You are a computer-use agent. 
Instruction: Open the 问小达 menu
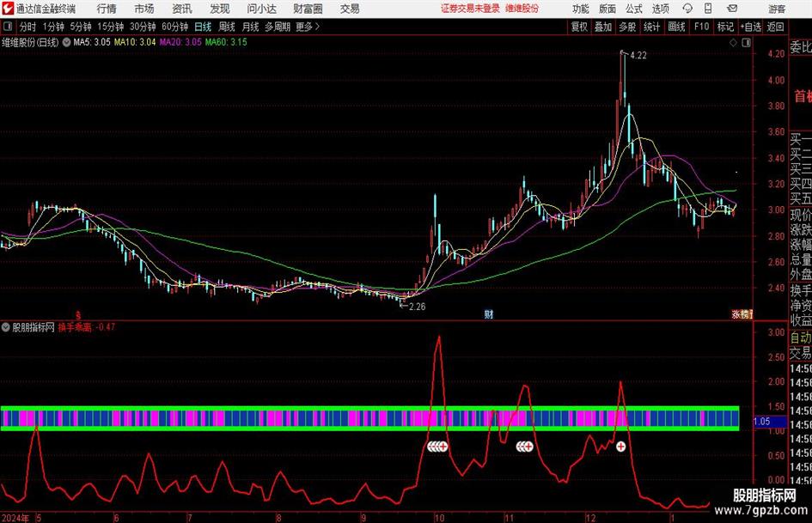261,9
